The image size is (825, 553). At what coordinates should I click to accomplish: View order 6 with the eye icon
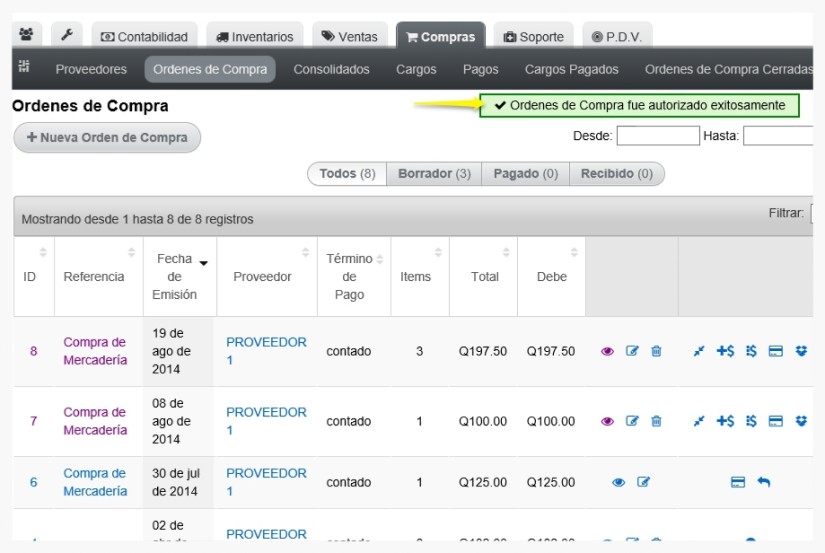[619, 482]
